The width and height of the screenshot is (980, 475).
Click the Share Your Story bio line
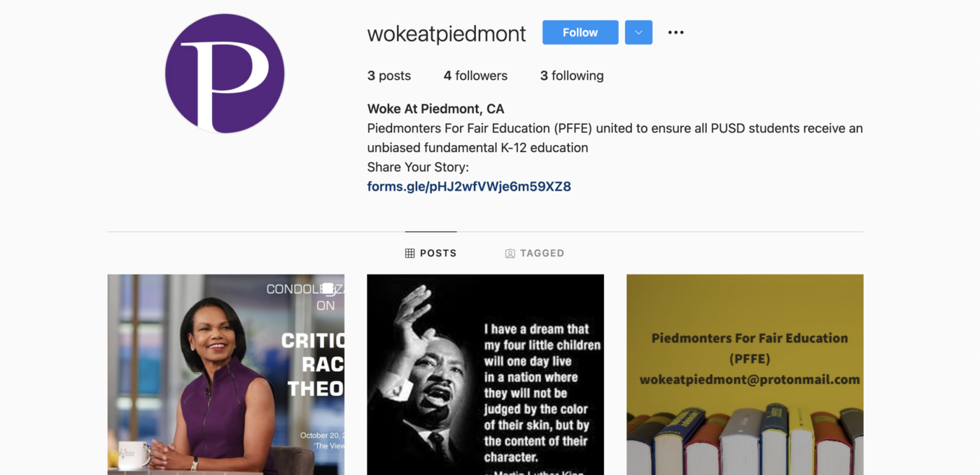tap(418, 167)
